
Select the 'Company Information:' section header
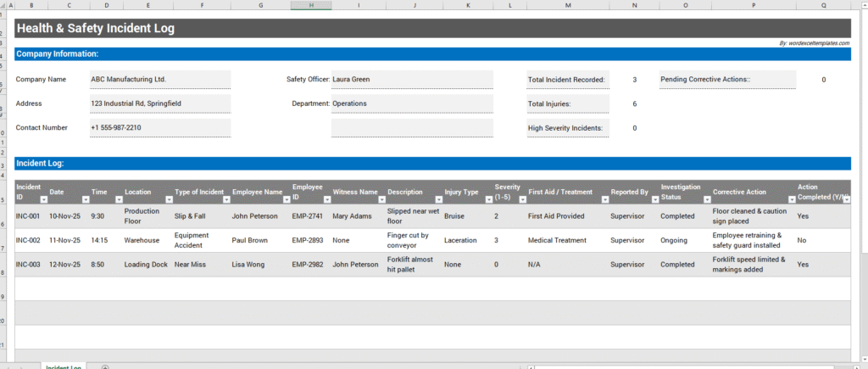point(433,53)
